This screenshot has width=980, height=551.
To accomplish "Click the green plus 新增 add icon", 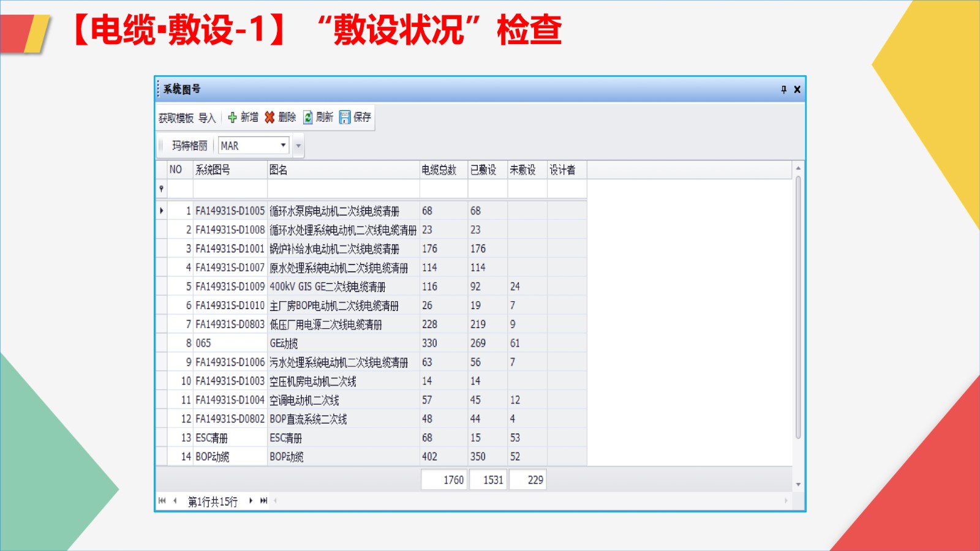I will tap(232, 118).
